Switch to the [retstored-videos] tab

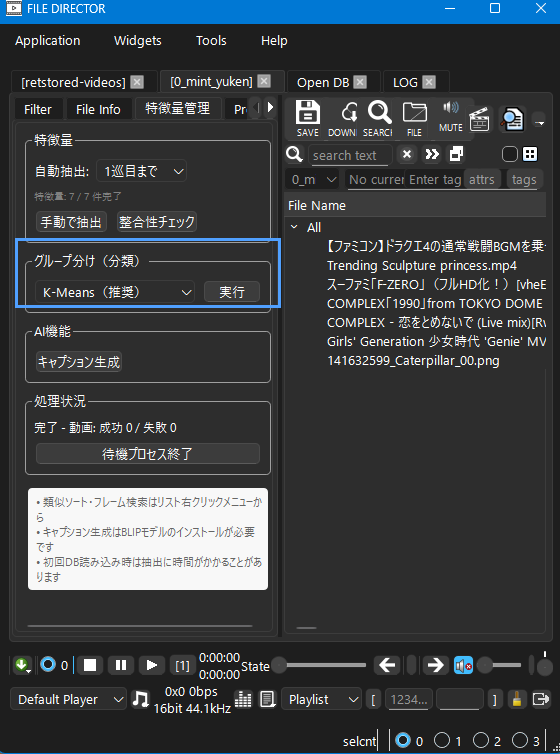(73, 83)
